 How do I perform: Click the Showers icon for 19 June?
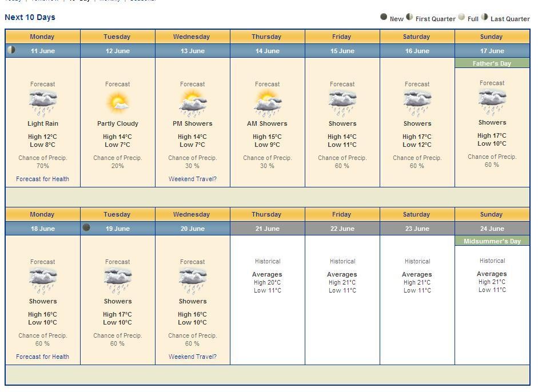118,281
